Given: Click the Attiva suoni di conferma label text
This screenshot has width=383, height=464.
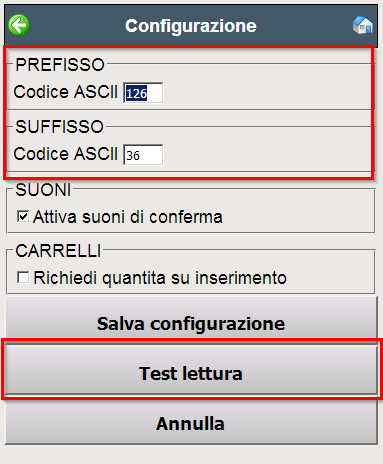Looking at the screenshot, I should coord(128,217).
